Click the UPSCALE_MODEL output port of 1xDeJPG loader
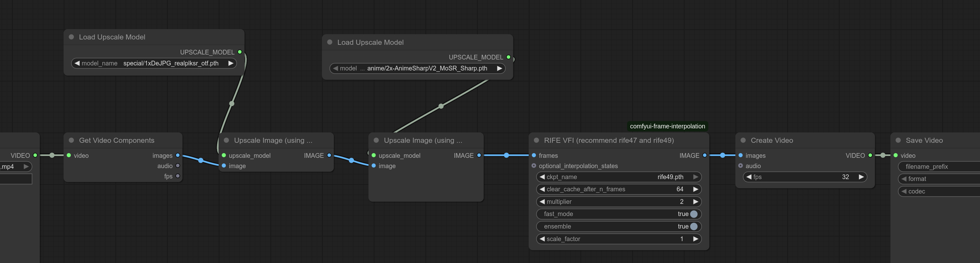 [240, 52]
